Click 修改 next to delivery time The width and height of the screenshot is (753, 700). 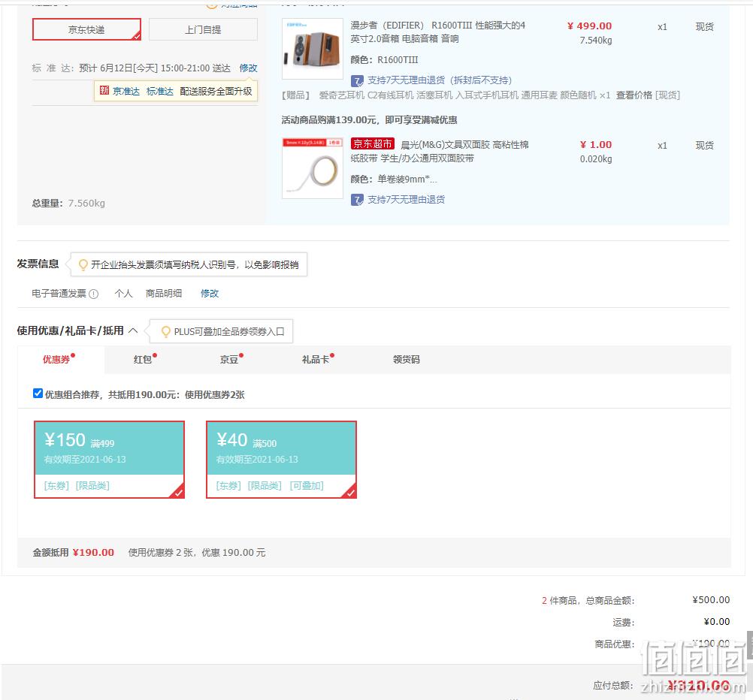click(248, 68)
